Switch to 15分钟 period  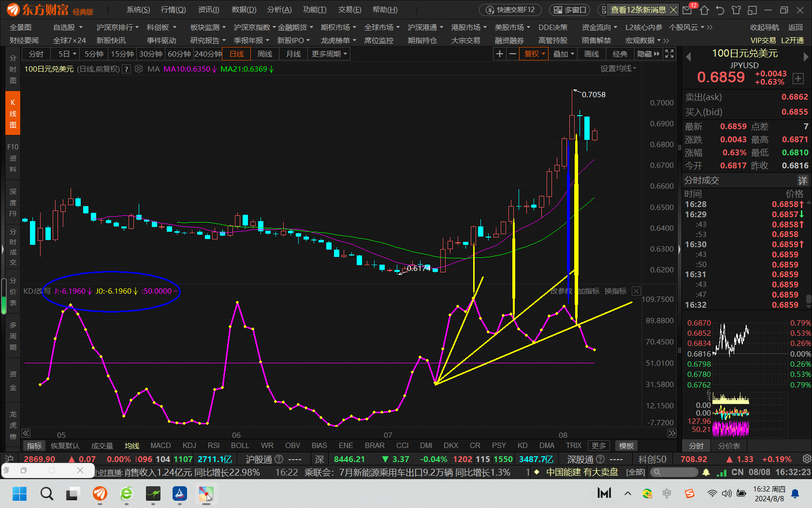click(122, 54)
